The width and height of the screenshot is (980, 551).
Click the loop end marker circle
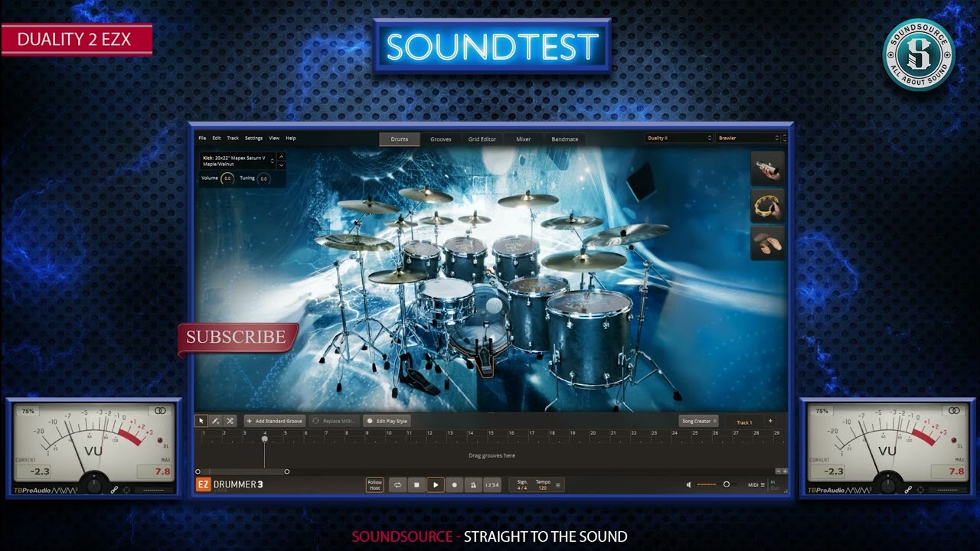click(x=287, y=471)
